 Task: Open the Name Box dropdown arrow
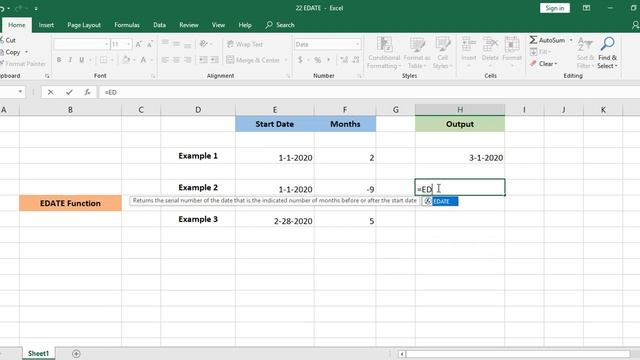(20, 92)
